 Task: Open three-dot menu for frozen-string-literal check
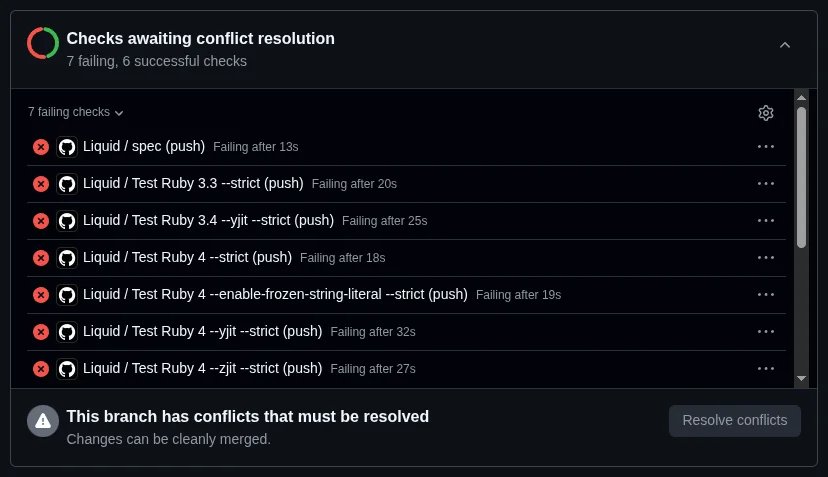point(766,294)
